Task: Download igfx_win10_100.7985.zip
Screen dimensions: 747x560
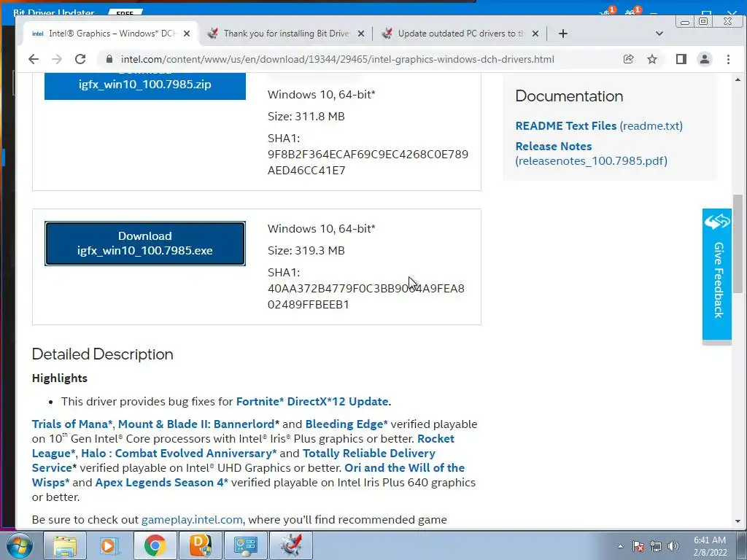Action: click(x=145, y=85)
